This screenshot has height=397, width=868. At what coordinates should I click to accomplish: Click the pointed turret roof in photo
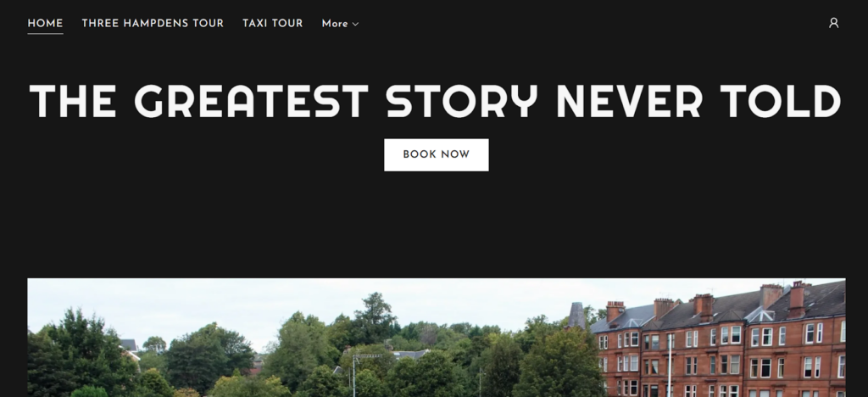[576, 315]
